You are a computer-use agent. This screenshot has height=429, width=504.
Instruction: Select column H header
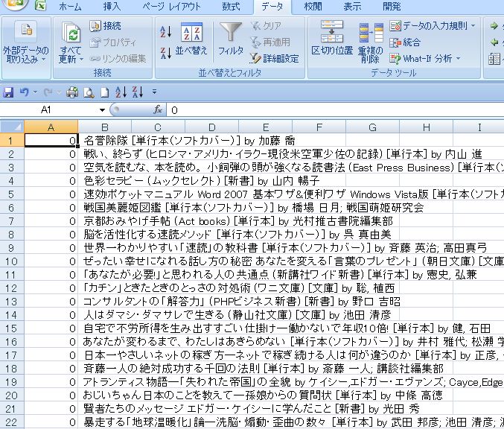click(427, 127)
